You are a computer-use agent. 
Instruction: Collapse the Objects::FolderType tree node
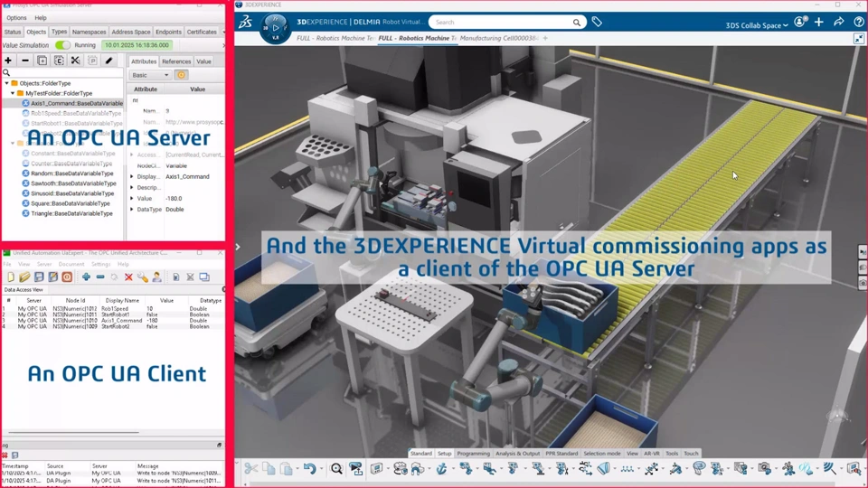pyautogui.click(x=6, y=83)
